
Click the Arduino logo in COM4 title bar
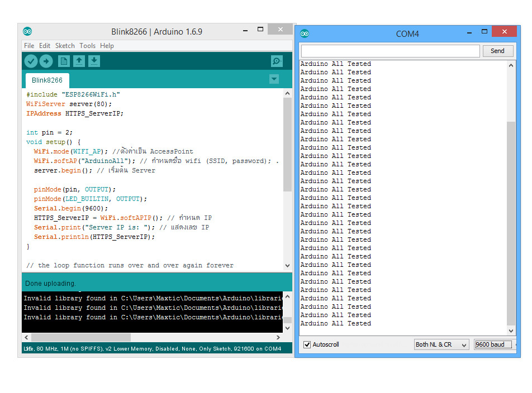click(x=305, y=33)
